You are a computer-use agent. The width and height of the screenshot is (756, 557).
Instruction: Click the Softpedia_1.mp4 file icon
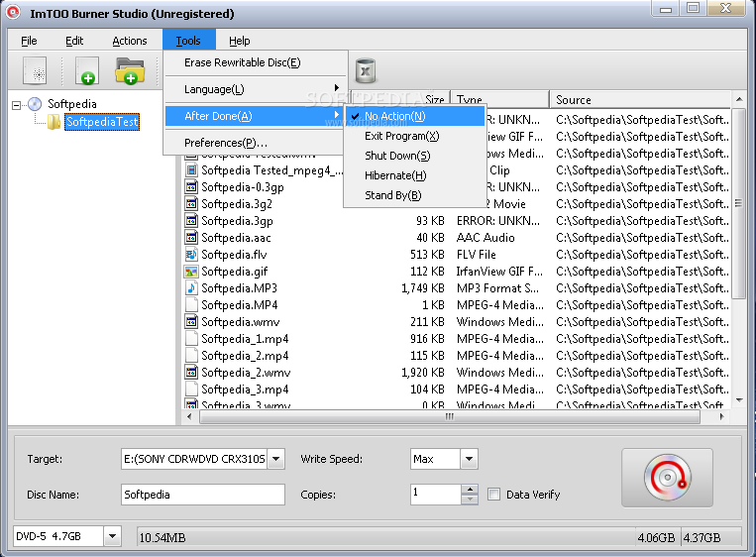point(191,339)
